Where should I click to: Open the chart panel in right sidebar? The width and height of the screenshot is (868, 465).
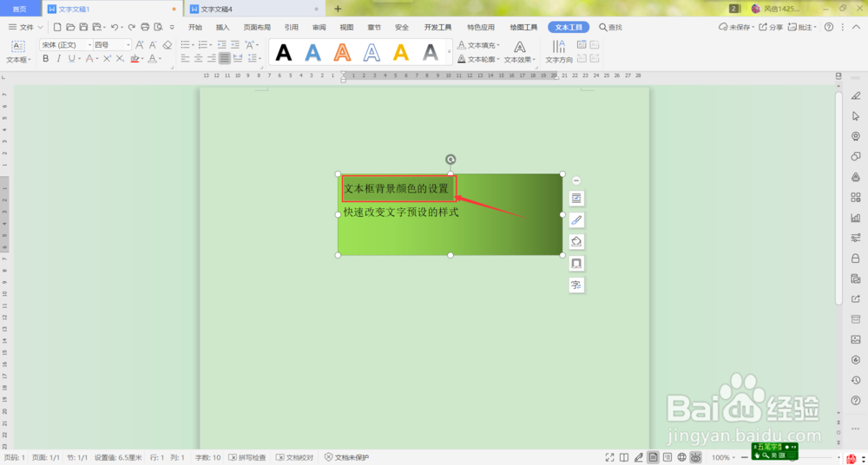pyautogui.click(x=856, y=218)
